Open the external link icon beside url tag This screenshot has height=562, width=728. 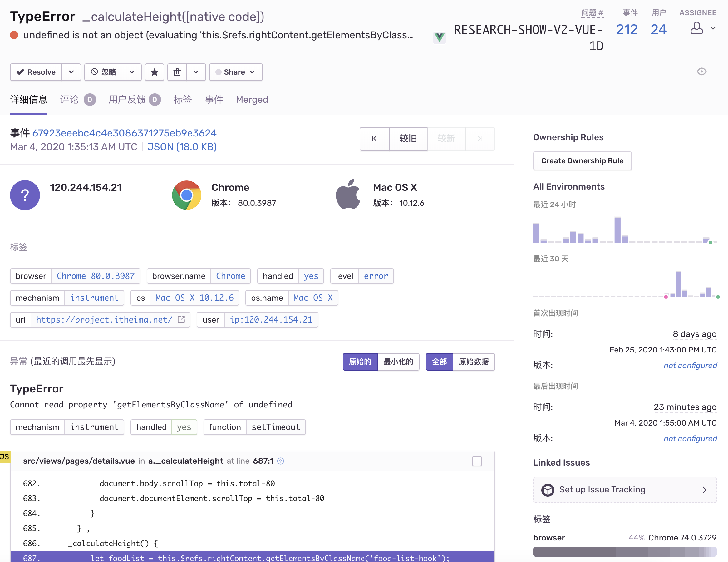(x=182, y=319)
